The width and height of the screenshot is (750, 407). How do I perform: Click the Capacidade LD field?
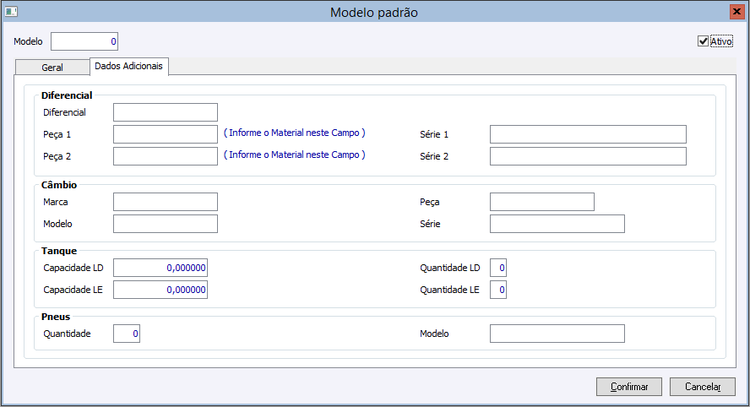[161, 268]
